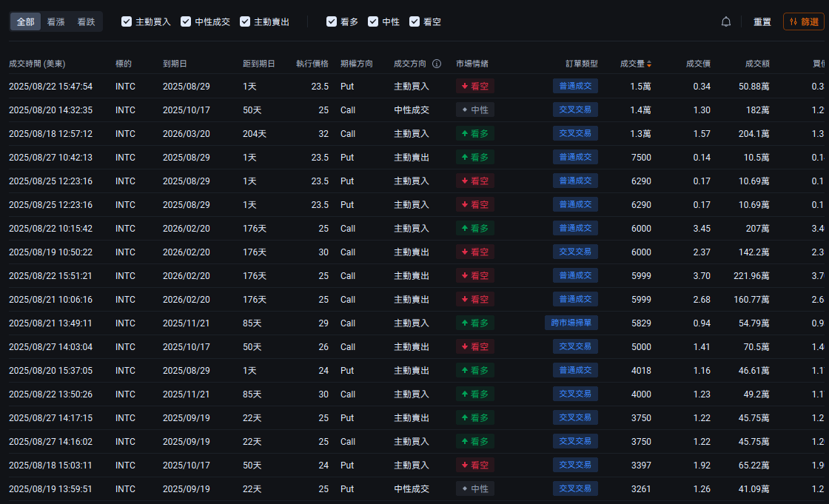Click the 看空 badge in the first row
The width and height of the screenshot is (829, 504).
(474, 87)
